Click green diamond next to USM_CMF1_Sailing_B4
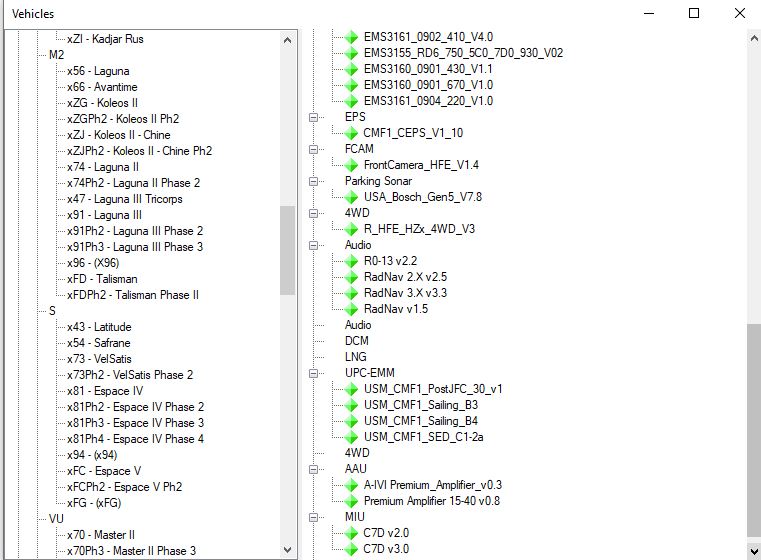The height and width of the screenshot is (560, 761). coord(351,421)
